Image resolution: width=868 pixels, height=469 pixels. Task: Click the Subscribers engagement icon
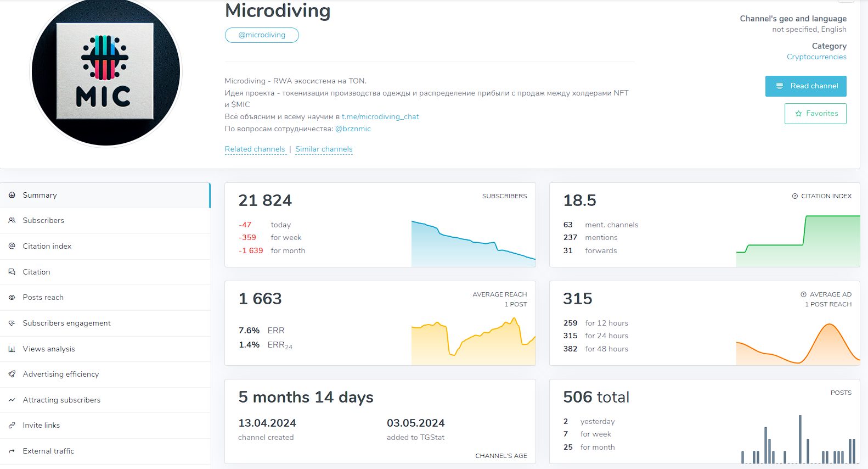[12, 323]
